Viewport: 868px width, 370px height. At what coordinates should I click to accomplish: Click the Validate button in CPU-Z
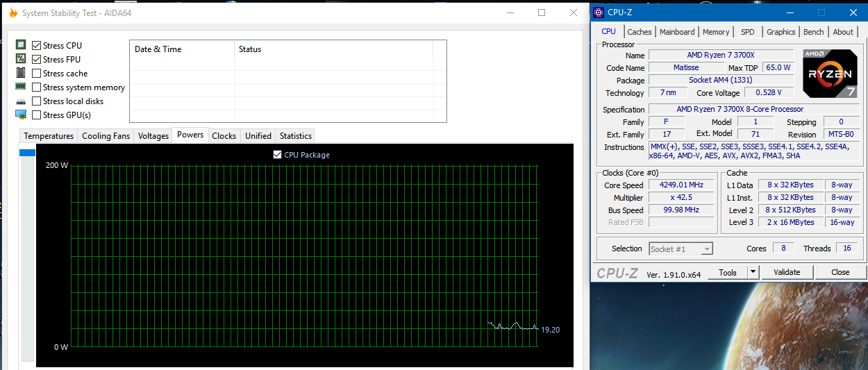click(787, 272)
